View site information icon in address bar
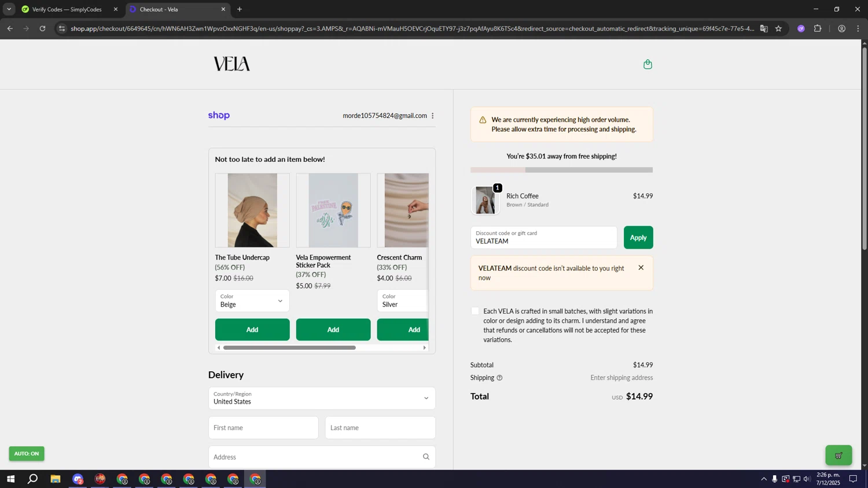 point(62,28)
